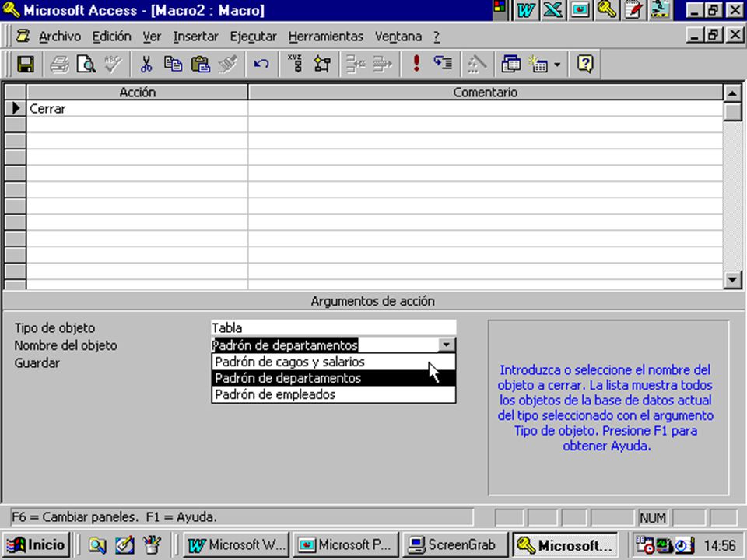This screenshot has width=747, height=560.
Task: Open the Ventana menu
Action: (x=398, y=37)
